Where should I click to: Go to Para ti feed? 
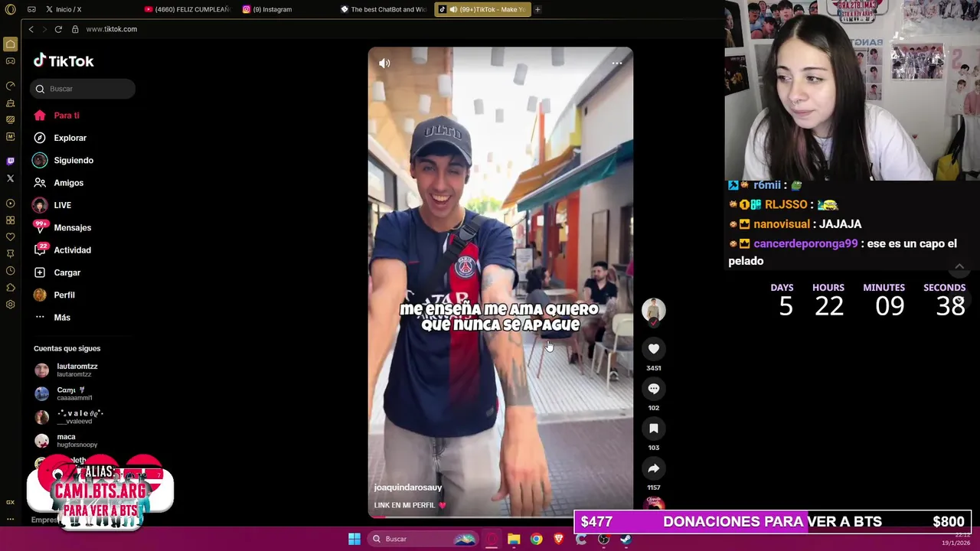pyautogui.click(x=57, y=116)
